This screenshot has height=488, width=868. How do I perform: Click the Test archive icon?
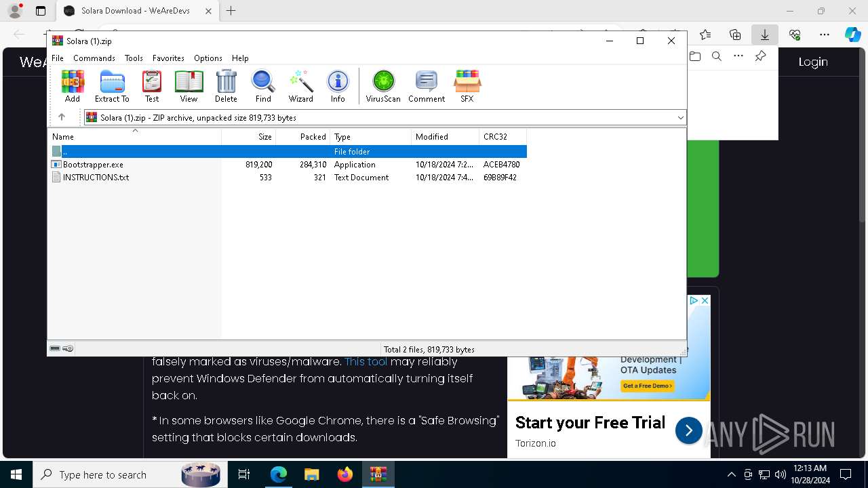coord(152,86)
